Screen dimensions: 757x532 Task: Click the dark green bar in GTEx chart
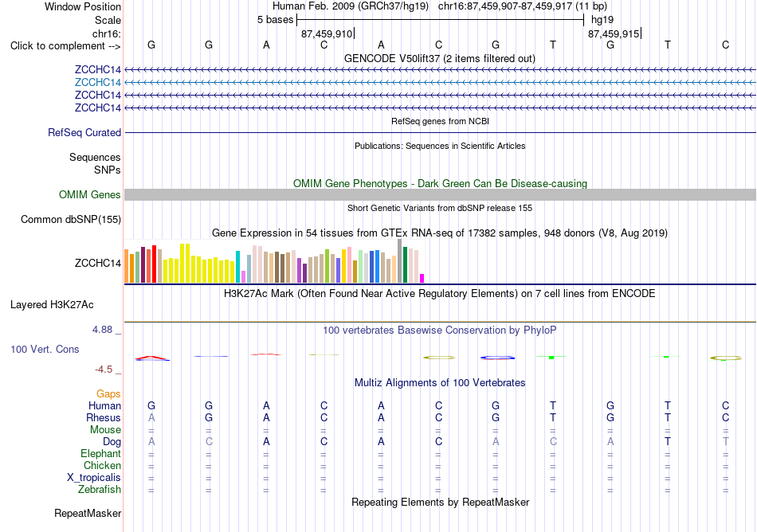point(405,264)
